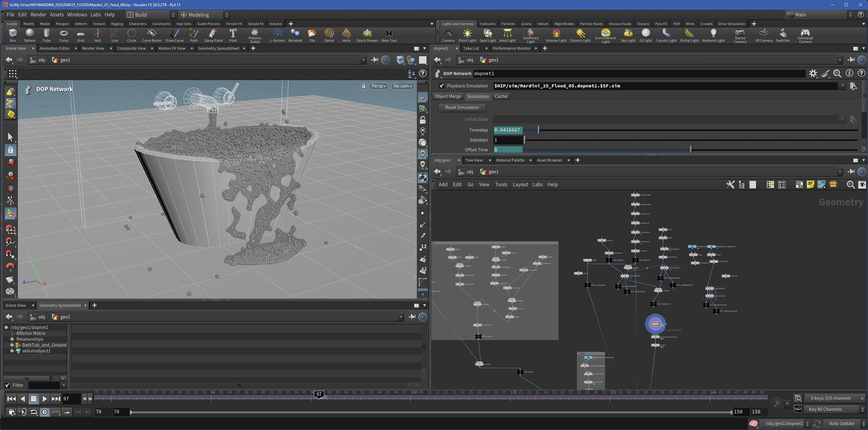
Task: Toggle the Playback Simulation checkbox
Action: click(442, 86)
